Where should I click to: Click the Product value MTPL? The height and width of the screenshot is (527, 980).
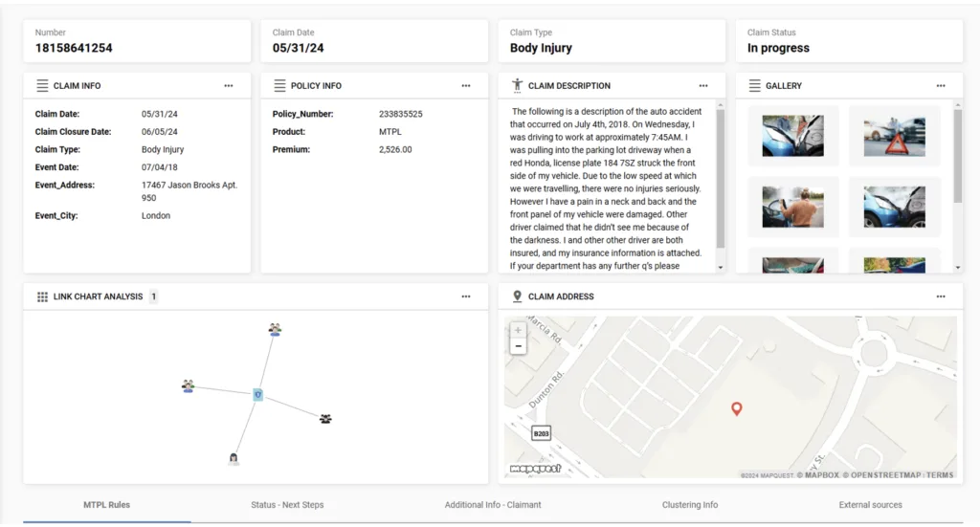tap(390, 132)
